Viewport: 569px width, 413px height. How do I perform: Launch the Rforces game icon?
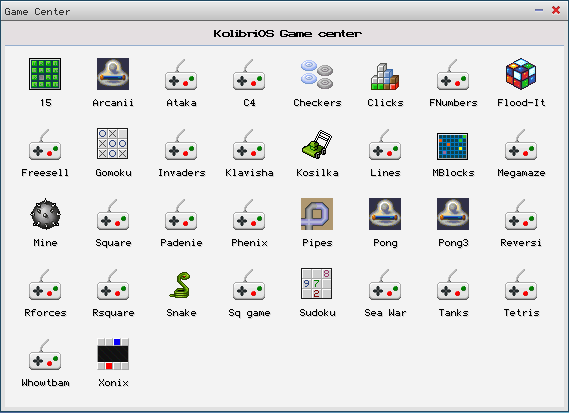coord(45,285)
